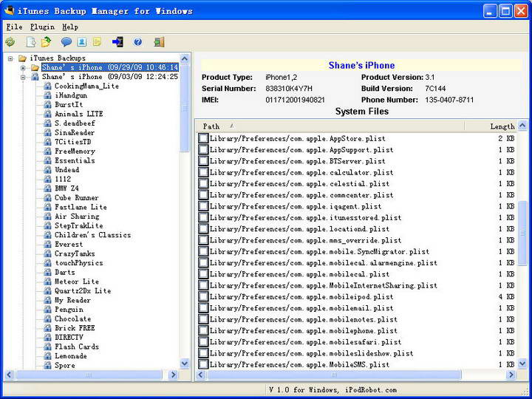Select checkbox for com.apple.mobileipod.plist
This screenshot has height=399, width=532.
click(x=203, y=297)
